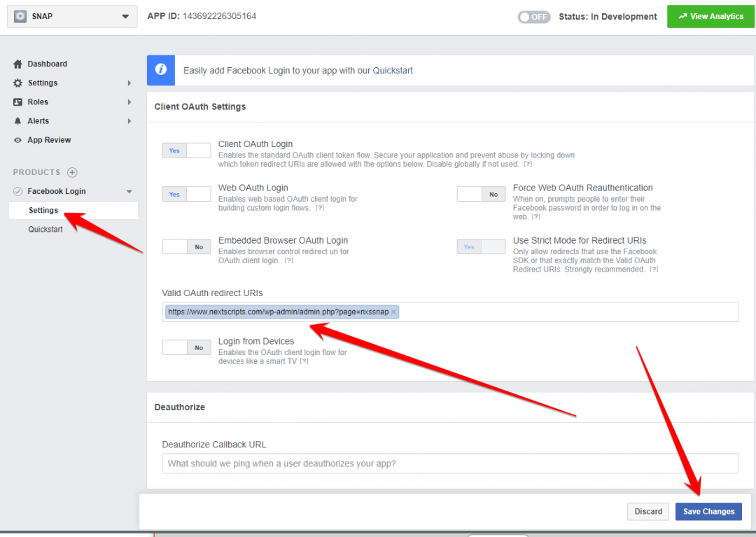Click the Alerts bell icon
Viewport: 756px width, 537px height.
click(x=17, y=121)
